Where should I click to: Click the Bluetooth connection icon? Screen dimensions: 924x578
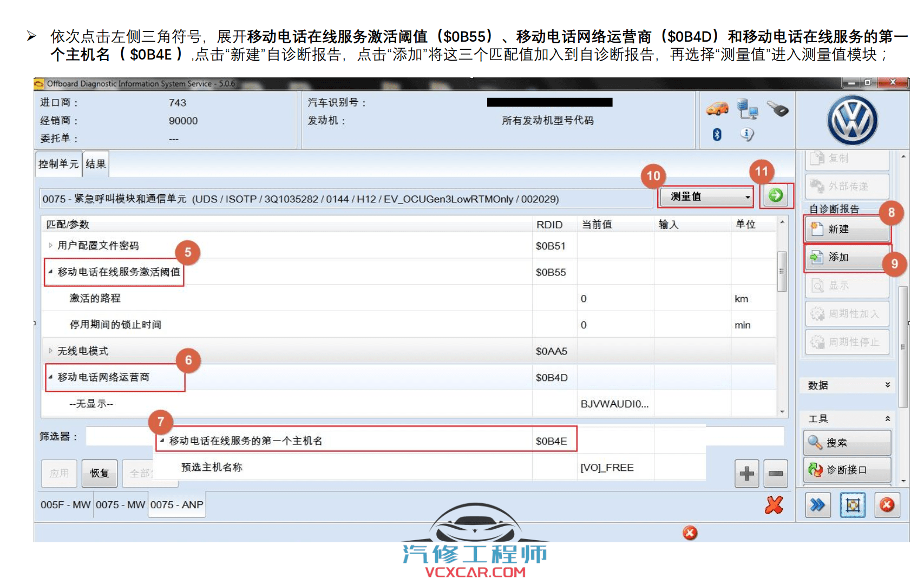click(x=717, y=135)
